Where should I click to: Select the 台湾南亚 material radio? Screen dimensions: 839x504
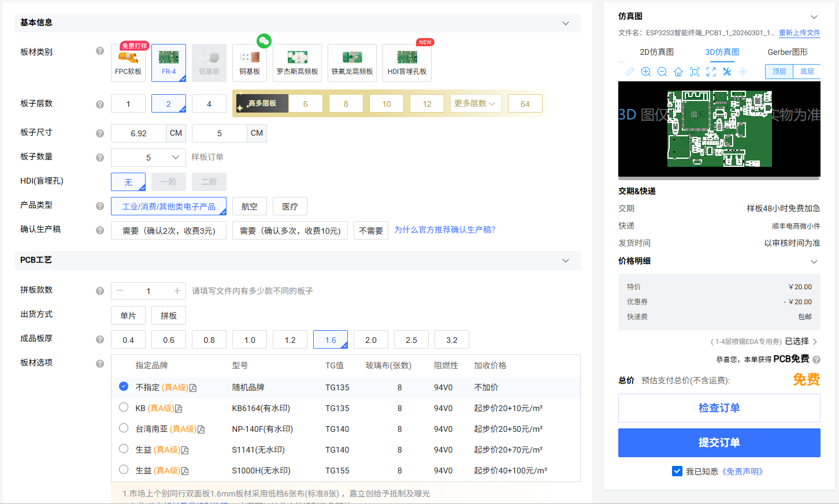click(124, 428)
